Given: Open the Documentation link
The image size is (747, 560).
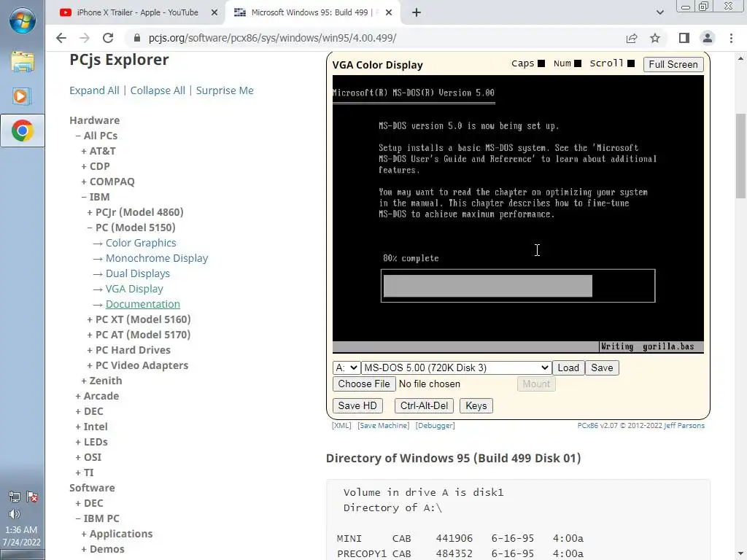Looking at the screenshot, I should tap(143, 304).
